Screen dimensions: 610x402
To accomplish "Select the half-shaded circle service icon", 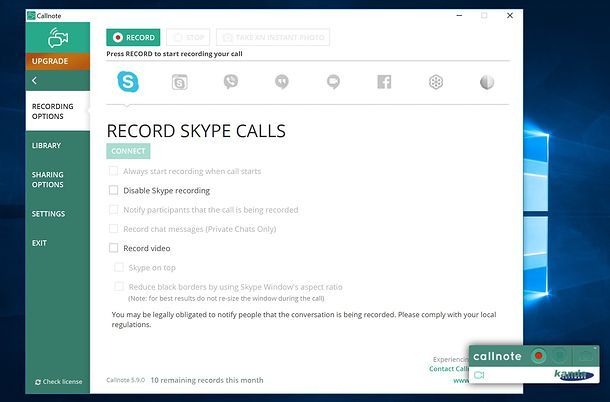I will [486, 82].
